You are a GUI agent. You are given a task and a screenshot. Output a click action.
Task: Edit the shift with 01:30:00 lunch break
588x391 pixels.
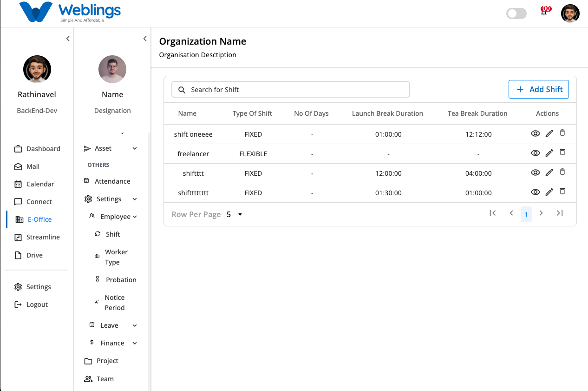(549, 192)
